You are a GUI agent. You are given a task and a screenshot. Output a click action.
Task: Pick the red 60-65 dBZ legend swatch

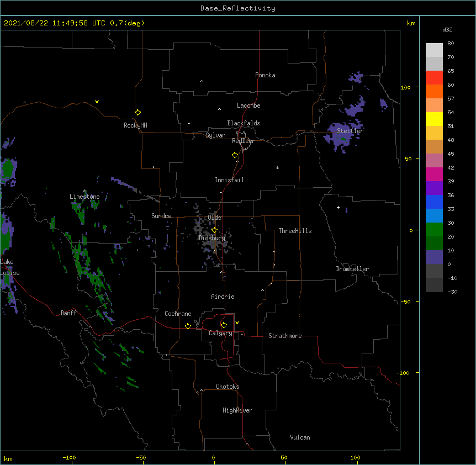pos(434,77)
